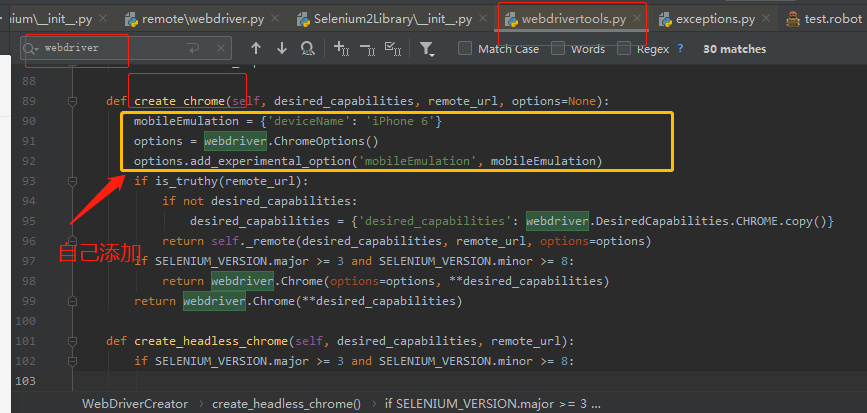867x413 pixels.
Task: Collapse the create_chrome function at line 89
Action: (x=72, y=101)
